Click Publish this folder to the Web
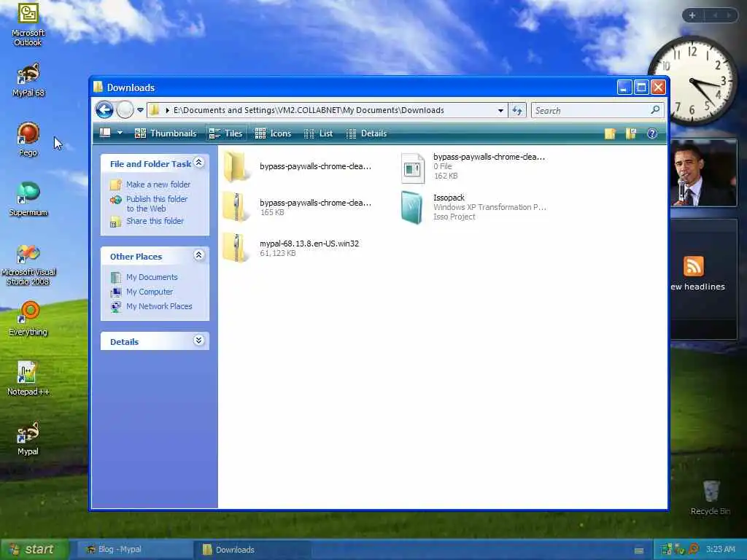This screenshot has width=747, height=560. coord(157,204)
